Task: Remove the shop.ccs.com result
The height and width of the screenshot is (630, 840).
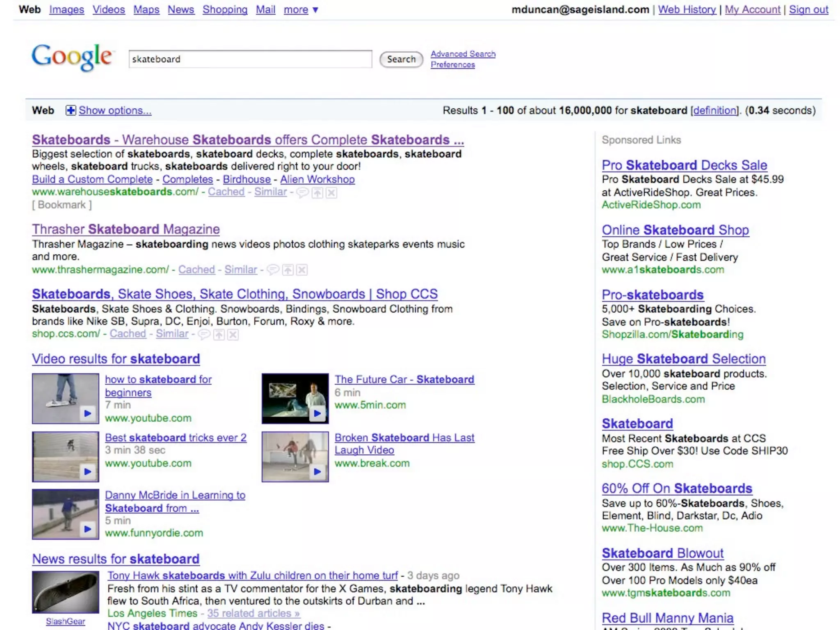Action: 233,335
